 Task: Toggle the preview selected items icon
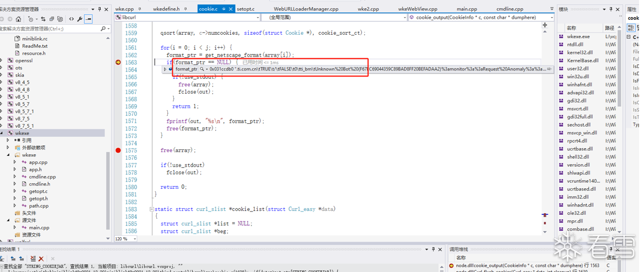(x=88, y=19)
